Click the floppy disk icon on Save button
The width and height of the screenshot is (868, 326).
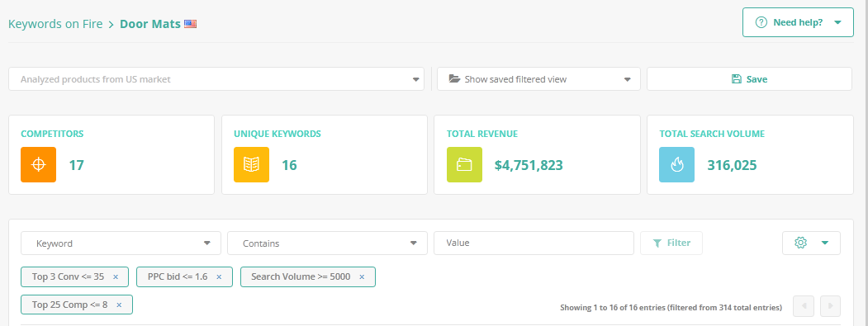tap(736, 79)
